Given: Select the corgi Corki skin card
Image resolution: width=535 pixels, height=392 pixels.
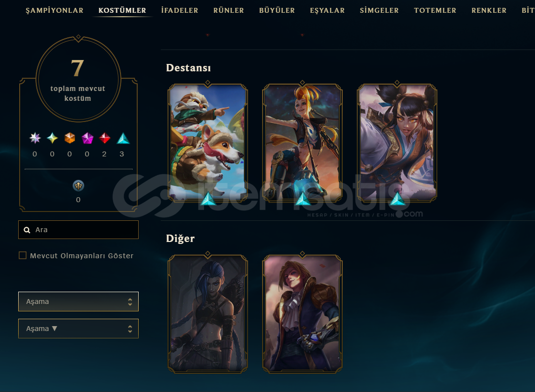Looking at the screenshot, I should click(208, 143).
